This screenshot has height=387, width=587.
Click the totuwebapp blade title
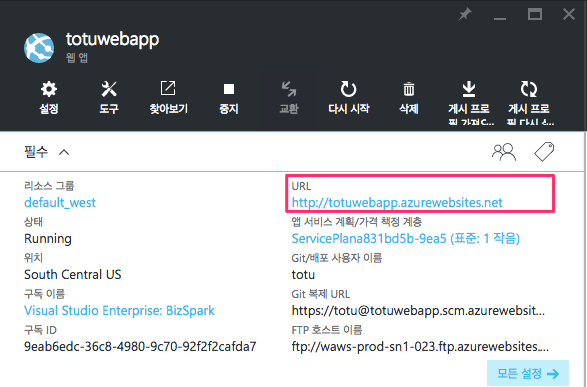[112, 40]
